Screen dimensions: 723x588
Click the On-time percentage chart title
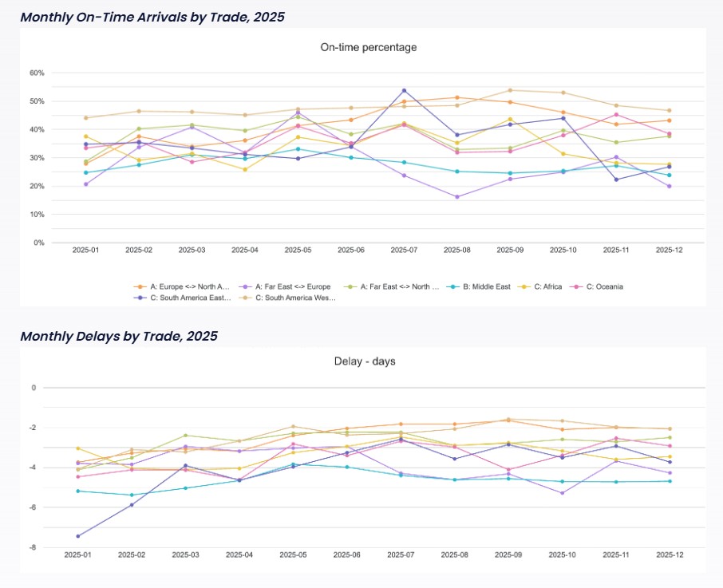[x=368, y=47]
